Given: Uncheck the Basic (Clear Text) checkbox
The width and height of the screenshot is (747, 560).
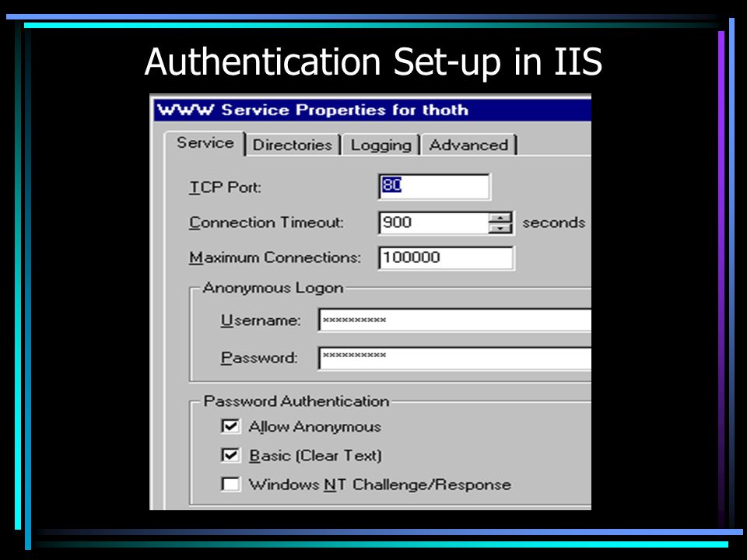Looking at the screenshot, I should (230, 455).
